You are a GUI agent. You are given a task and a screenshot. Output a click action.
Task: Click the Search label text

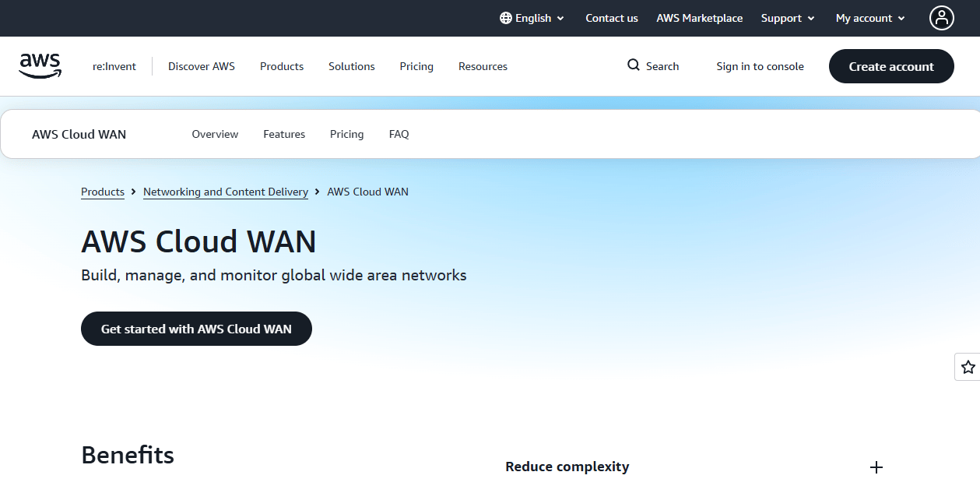(662, 66)
